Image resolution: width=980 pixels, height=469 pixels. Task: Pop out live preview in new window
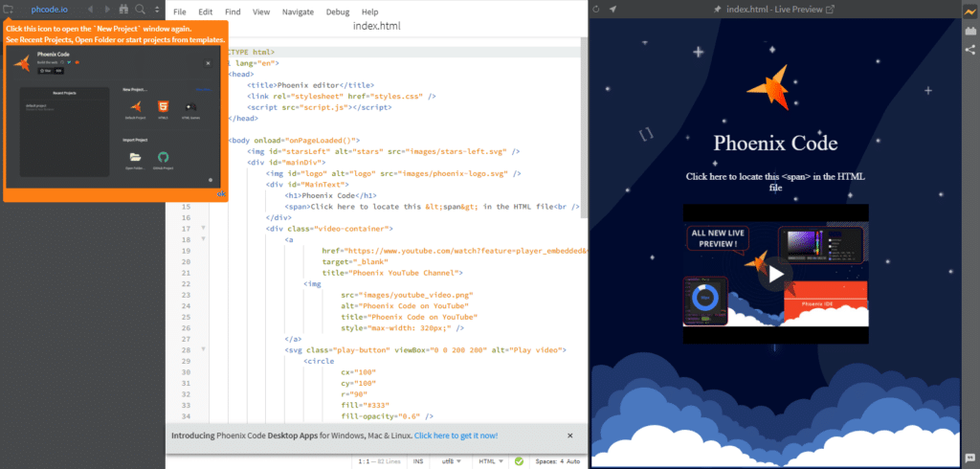[x=830, y=10]
